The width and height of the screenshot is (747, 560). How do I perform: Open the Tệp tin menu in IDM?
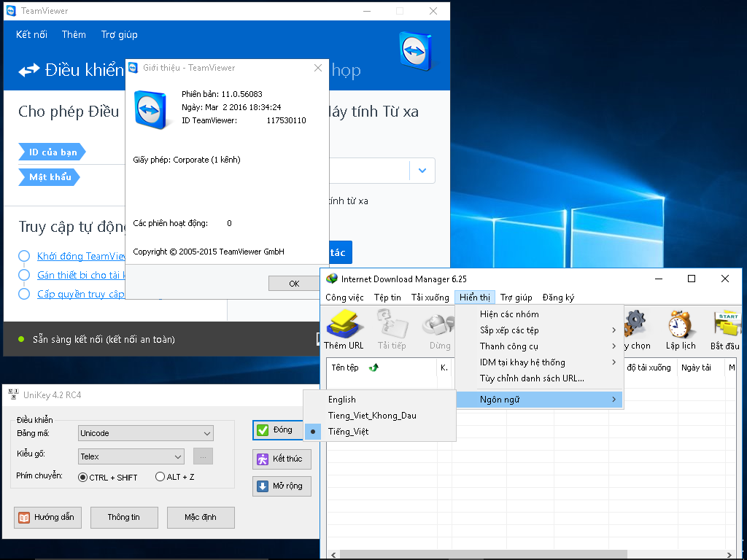pos(387,297)
